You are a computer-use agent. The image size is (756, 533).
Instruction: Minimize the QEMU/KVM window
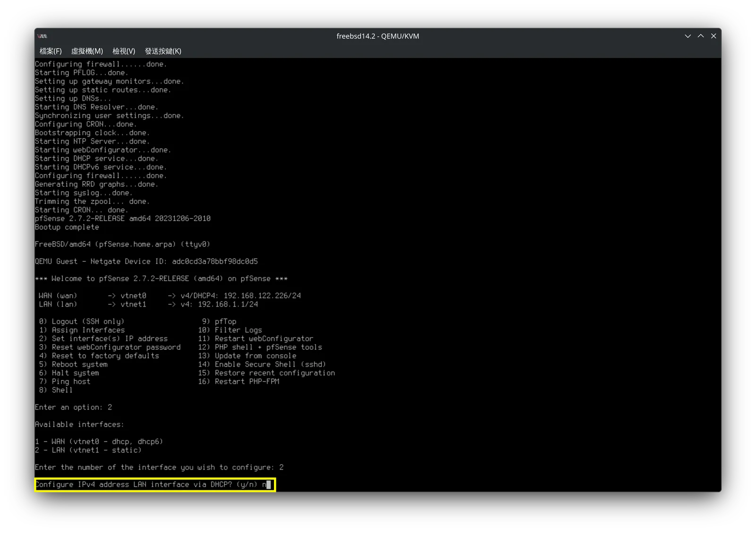click(687, 36)
